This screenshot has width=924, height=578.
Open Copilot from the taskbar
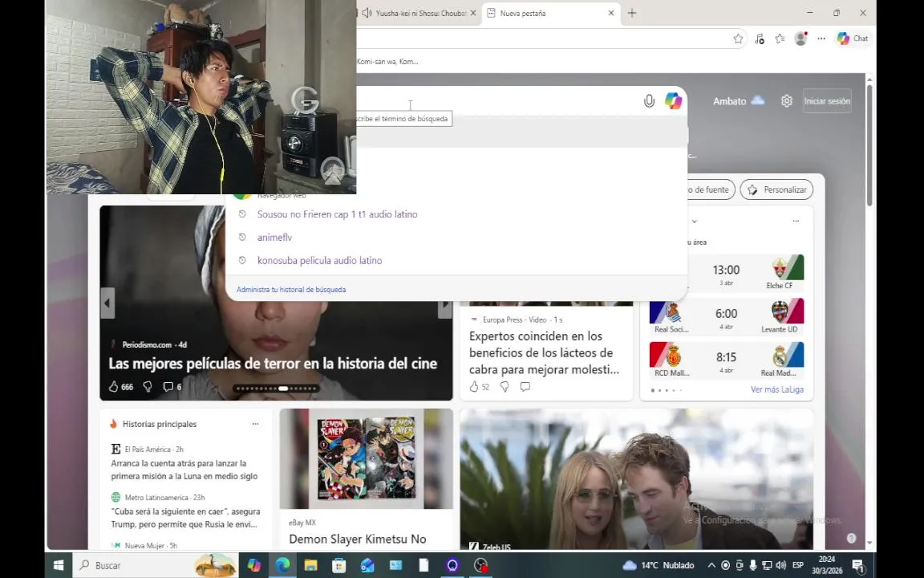coord(254,565)
